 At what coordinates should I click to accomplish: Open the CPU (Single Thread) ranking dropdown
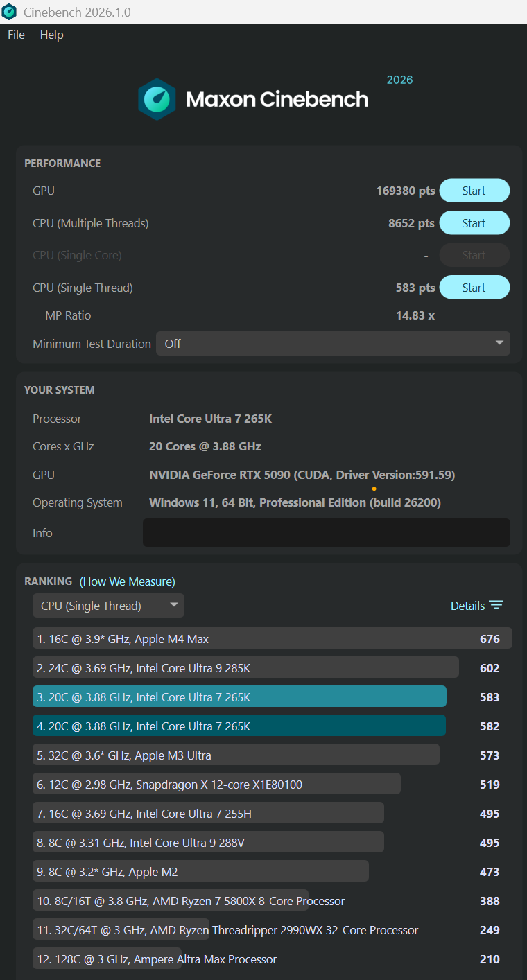point(108,606)
